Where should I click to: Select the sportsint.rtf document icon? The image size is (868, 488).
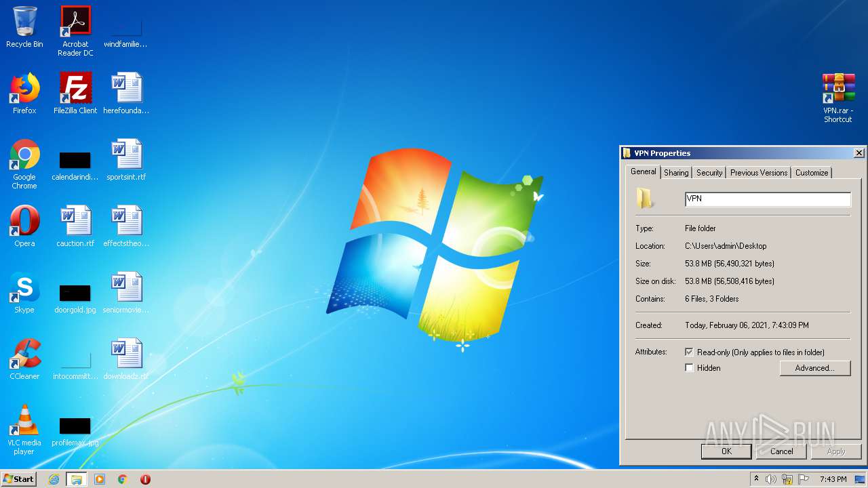click(126, 160)
